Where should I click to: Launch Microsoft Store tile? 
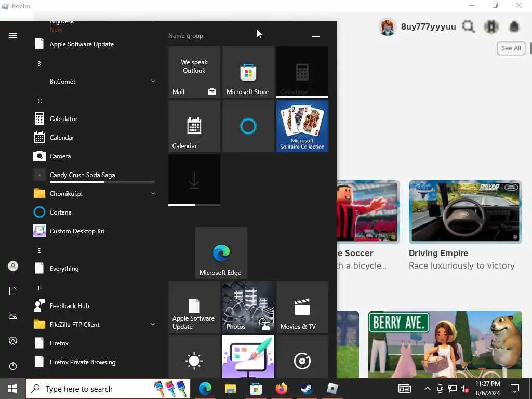coord(248,72)
